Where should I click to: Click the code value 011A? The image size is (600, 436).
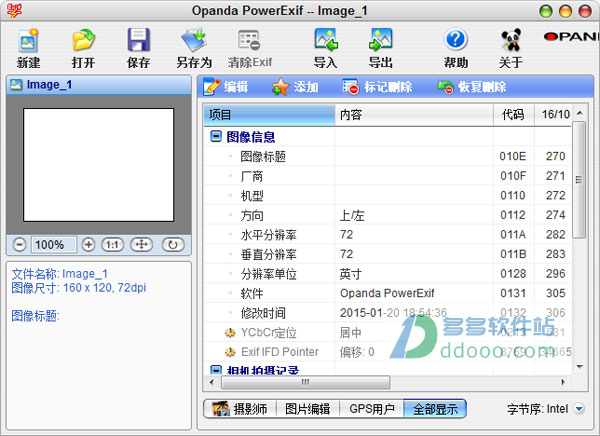(x=513, y=234)
